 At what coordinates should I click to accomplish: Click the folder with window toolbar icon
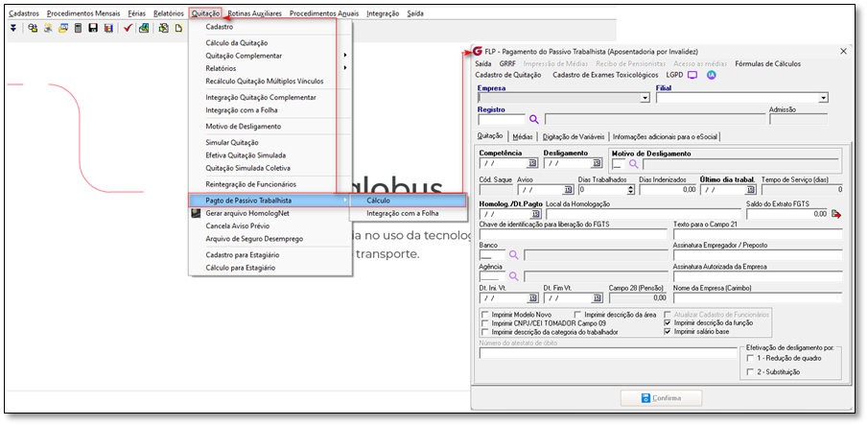pos(63,28)
